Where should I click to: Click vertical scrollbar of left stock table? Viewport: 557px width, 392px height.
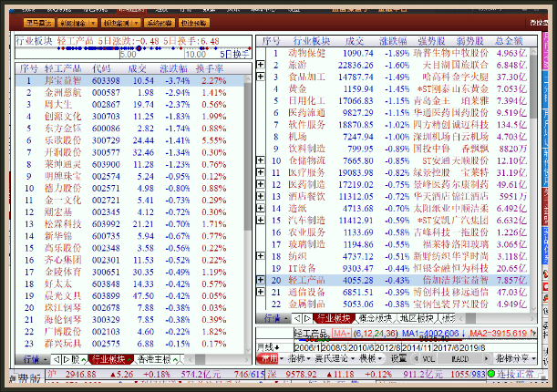coord(248,156)
